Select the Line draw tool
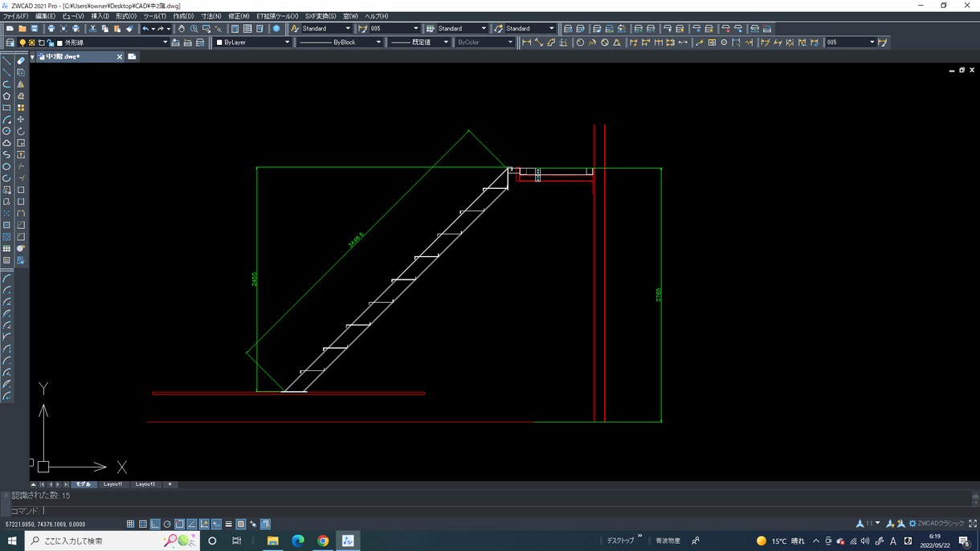 click(7, 60)
